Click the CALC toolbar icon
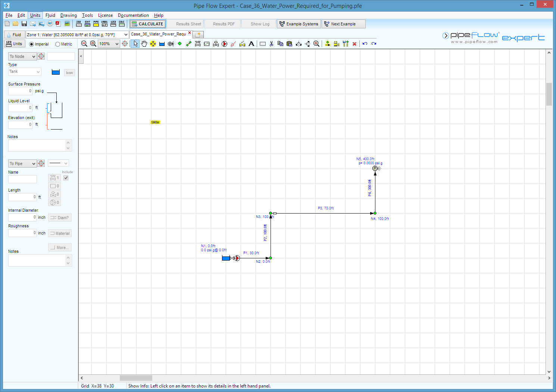This screenshot has width=556, height=392. pos(122,24)
